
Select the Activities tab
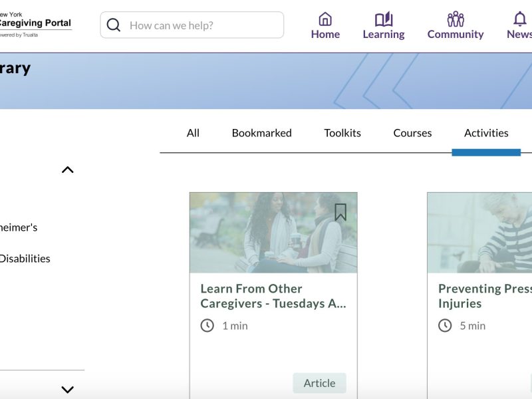[x=486, y=133]
